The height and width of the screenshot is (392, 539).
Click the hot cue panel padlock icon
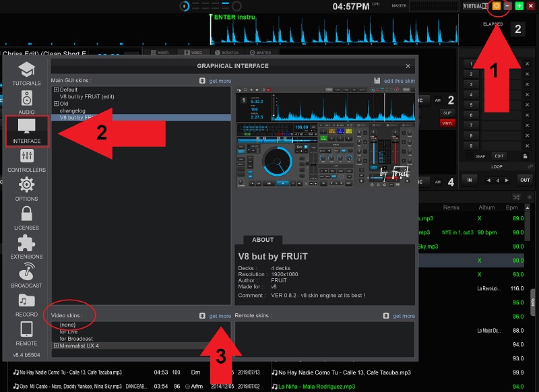tap(526, 156)
